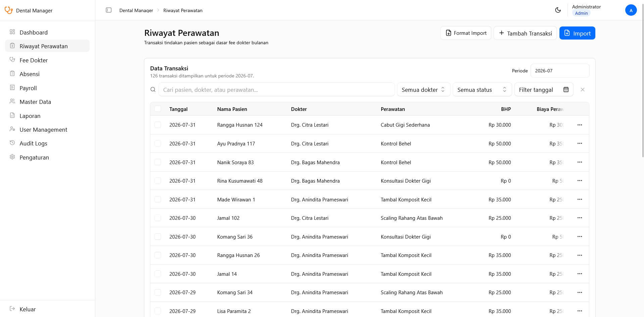
Task: Open Pengaturan settings page
Action: 47,157
